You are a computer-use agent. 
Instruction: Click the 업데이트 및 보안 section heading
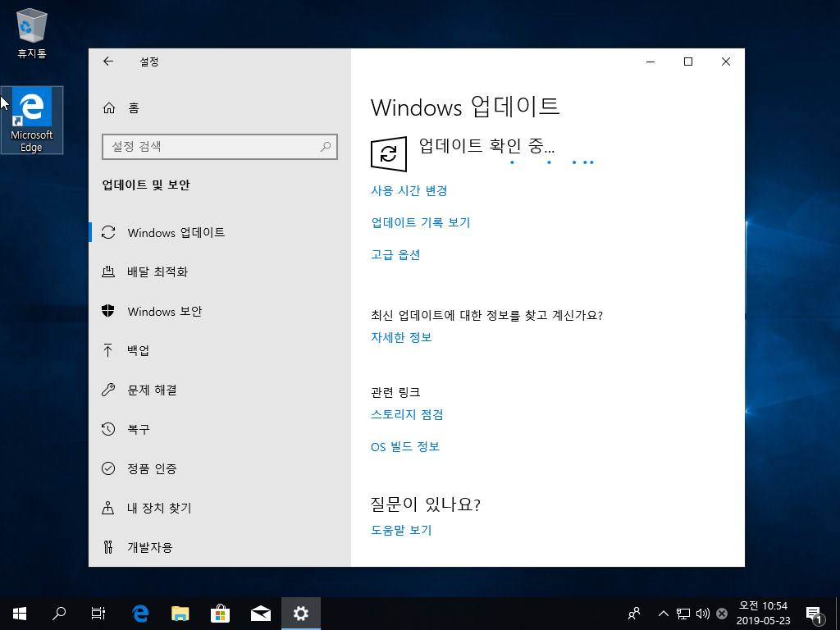pyautogui.click(x=146, y=185)
